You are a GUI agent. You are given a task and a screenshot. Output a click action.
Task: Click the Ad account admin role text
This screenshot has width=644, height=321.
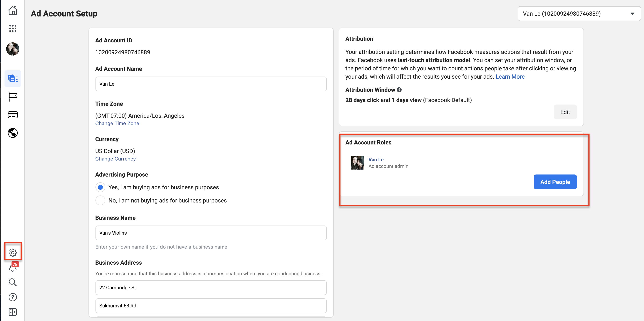tap(388, 166)
